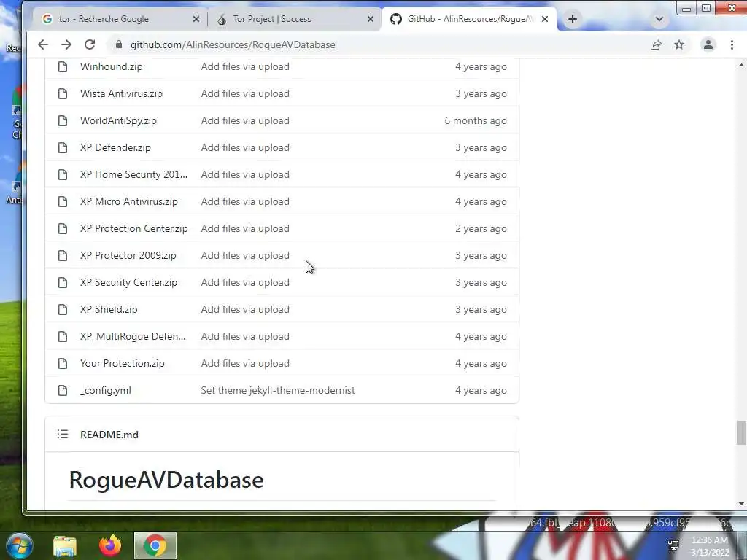
Task: Open Your Protection.zip file link
Action: pos(122,363)
